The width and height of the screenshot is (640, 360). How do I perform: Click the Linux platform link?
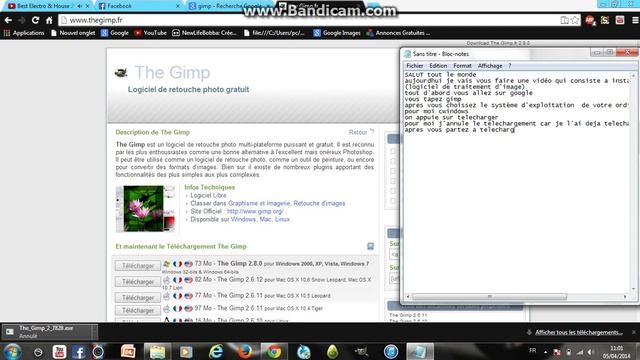click(x=282, y=219)
